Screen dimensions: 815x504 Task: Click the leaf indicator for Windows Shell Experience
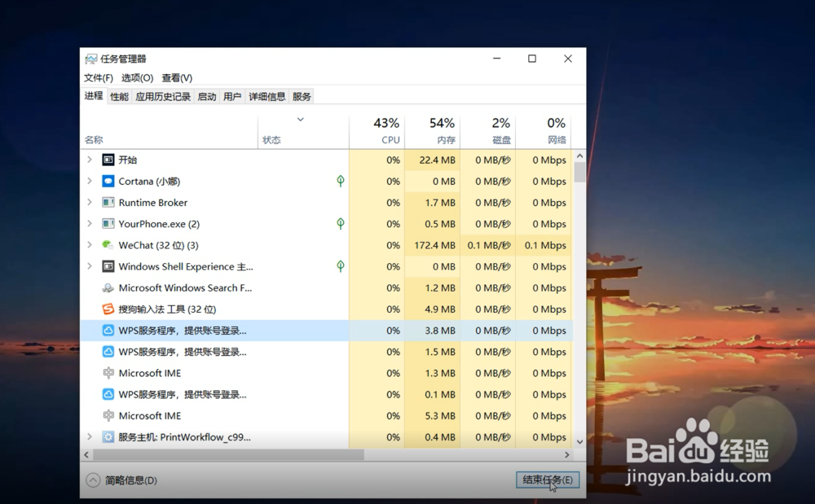point(340,266)
